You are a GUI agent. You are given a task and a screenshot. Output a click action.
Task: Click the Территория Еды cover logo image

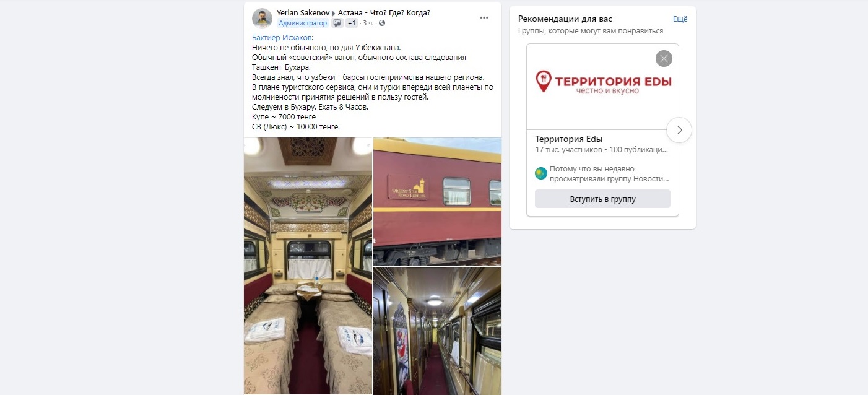(602, 87)
